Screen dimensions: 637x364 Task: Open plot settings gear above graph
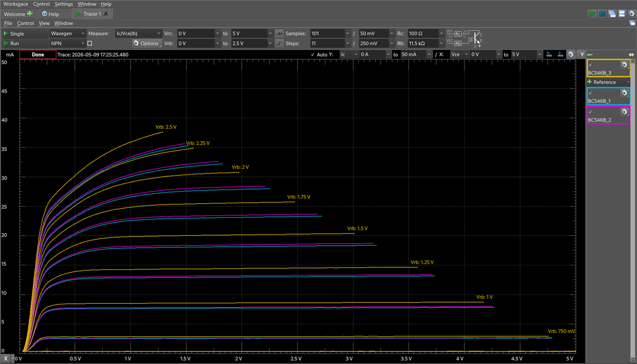[571, 54]
